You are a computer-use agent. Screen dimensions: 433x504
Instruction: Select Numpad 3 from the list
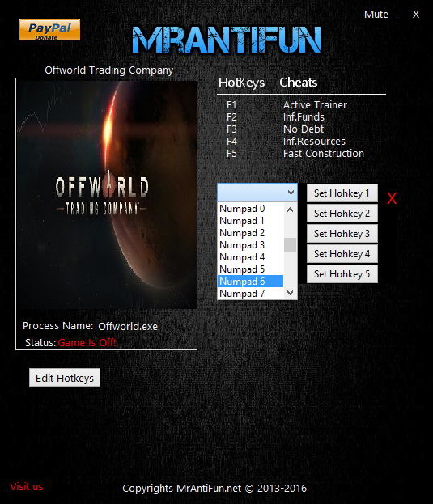[250, 245]
